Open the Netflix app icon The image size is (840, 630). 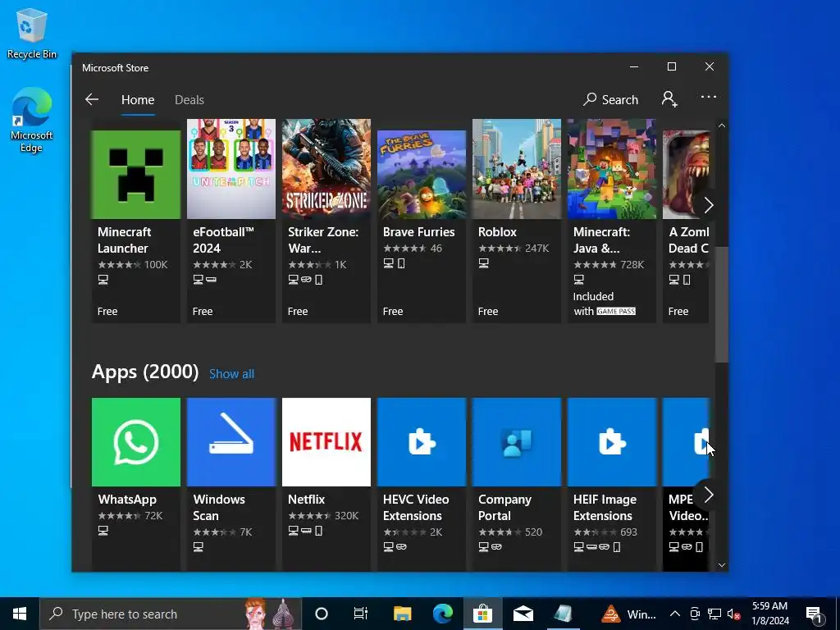[x=326, y=442]
